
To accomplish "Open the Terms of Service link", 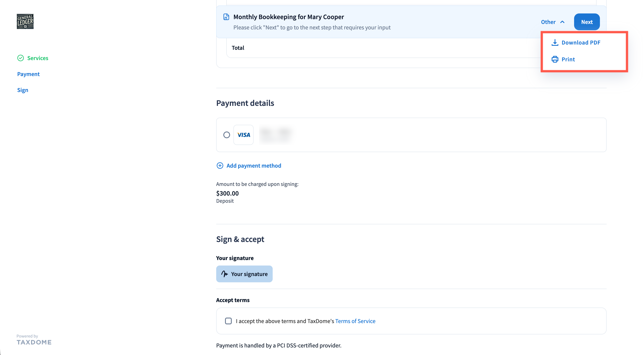I will click(355, 321).
